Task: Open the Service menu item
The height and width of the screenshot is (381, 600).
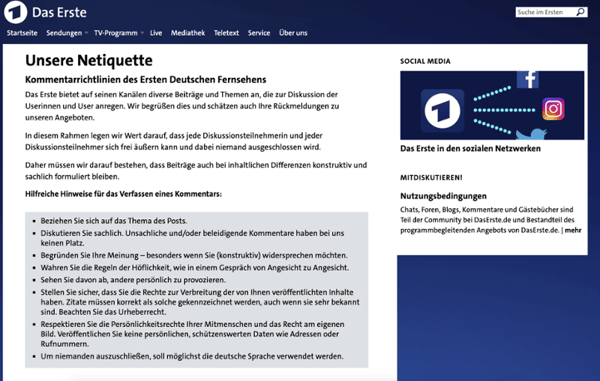Action: (259, 33)
